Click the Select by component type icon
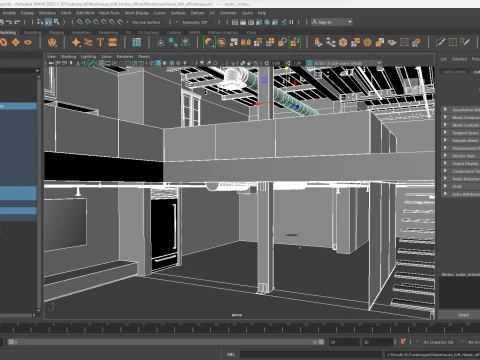Image resolution: width=480 pixels, height=360 pixels. (x=57, y=22)
